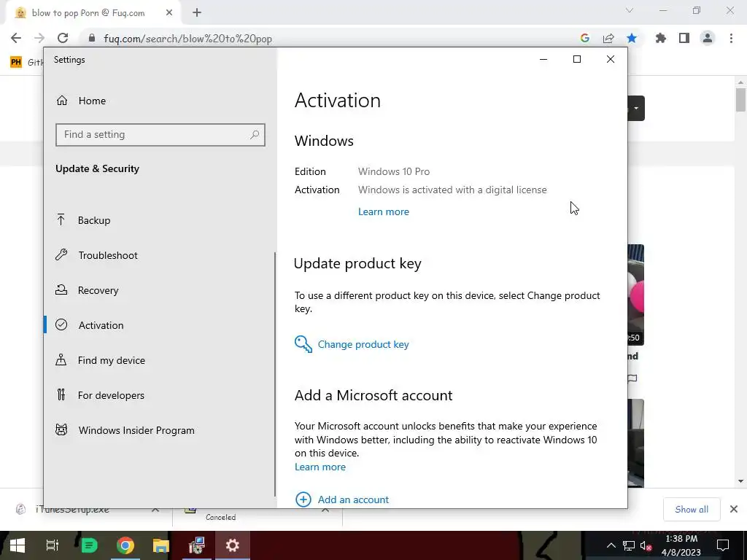Close the Fuq.com Chrome tab
Image resolution: width=747 pixels, height=560 pixels.
coord(169,13)
